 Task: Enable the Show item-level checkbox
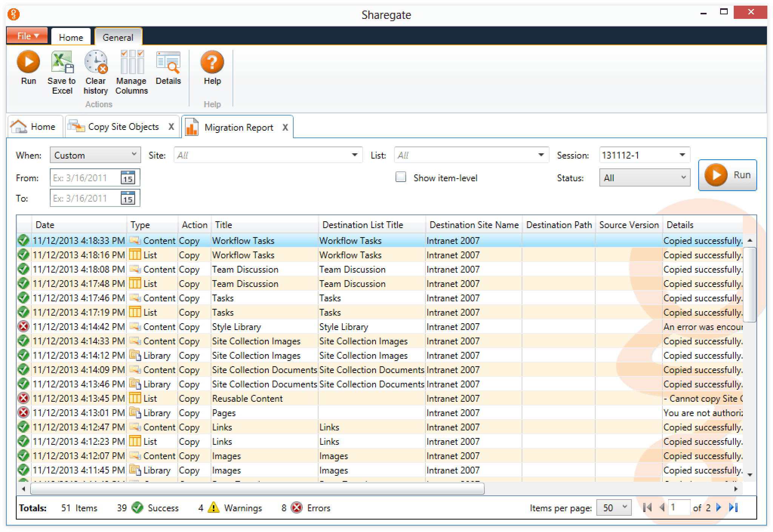[x=401, y=177]
